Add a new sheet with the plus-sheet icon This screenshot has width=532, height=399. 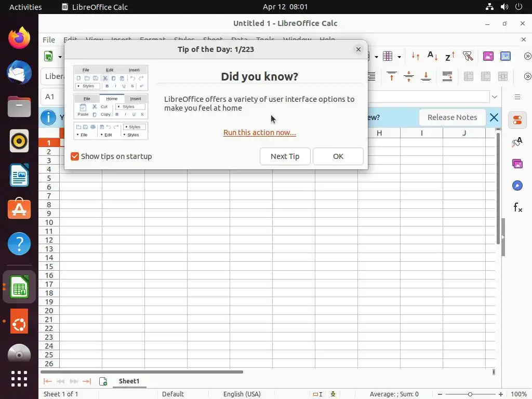pos(103,381)
